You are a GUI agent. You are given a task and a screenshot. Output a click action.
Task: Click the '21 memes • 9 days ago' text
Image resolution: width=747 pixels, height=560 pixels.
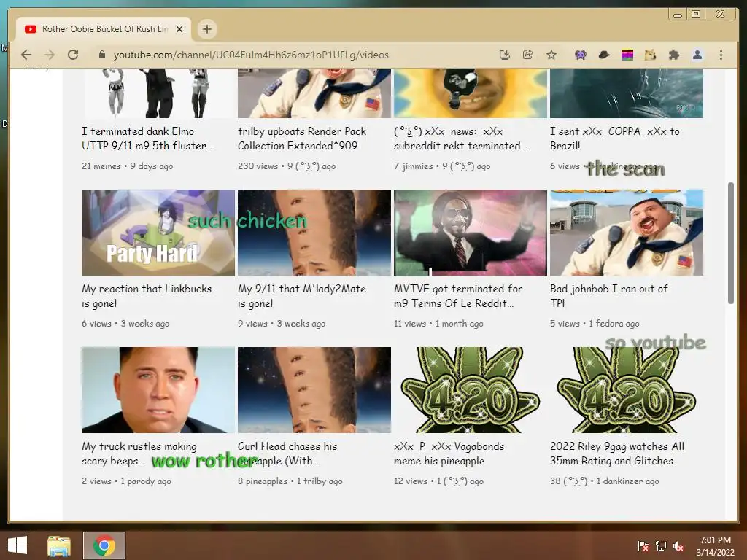tap(127, 166)
